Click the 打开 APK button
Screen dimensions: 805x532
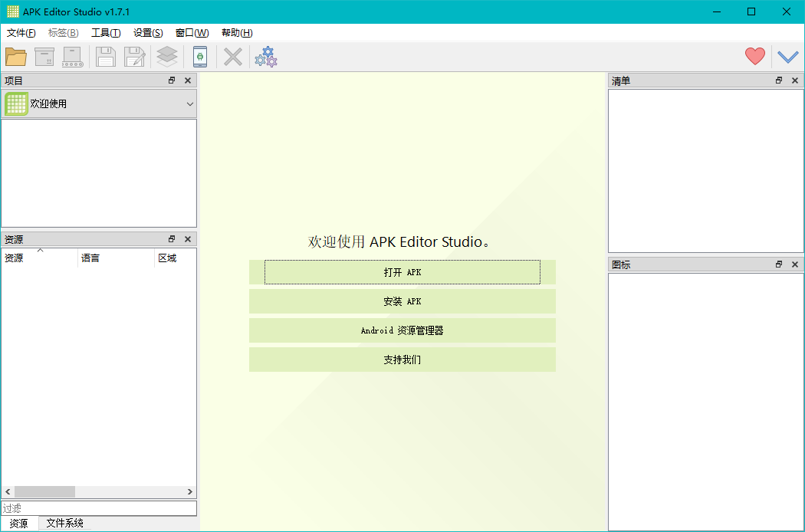(402, 272)
